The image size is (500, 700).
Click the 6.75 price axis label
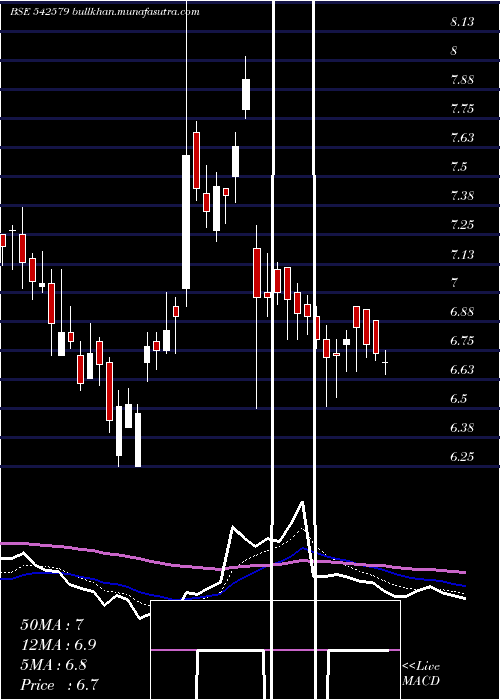tap(462, 341)
